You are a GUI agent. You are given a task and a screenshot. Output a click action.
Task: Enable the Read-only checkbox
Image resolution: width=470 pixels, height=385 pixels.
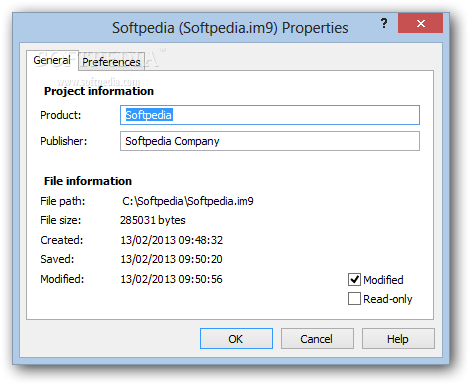[x=354, y=299]
